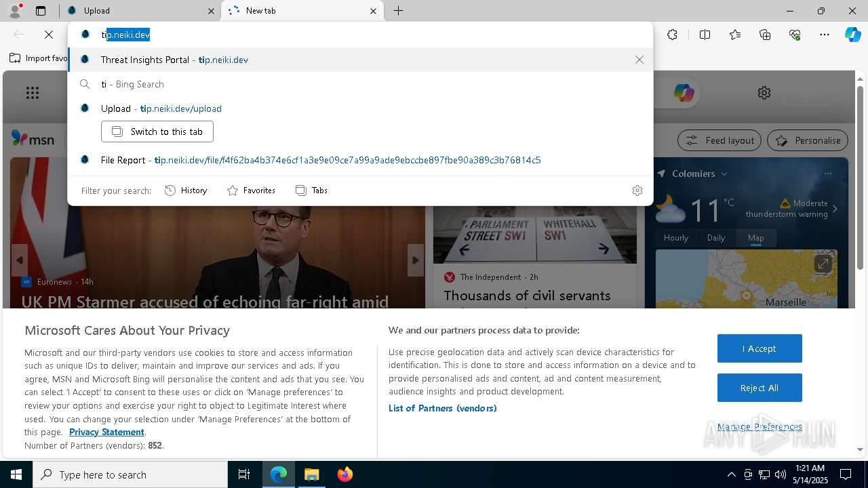
Task: Select the File Report URL suggestion
Action: (360, 160)
